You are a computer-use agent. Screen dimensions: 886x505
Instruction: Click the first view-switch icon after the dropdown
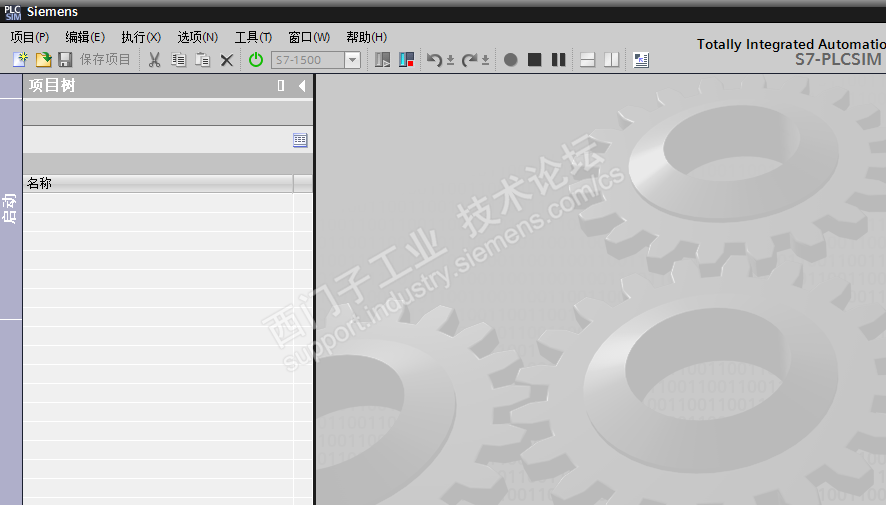(x=383, y=59)
